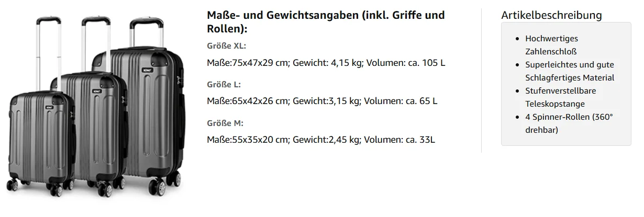The width and height of the screenshot is (644, 217).
Task: Click the 'Größe M:' label
Action: pyautogui.click(x=225, y=123)
